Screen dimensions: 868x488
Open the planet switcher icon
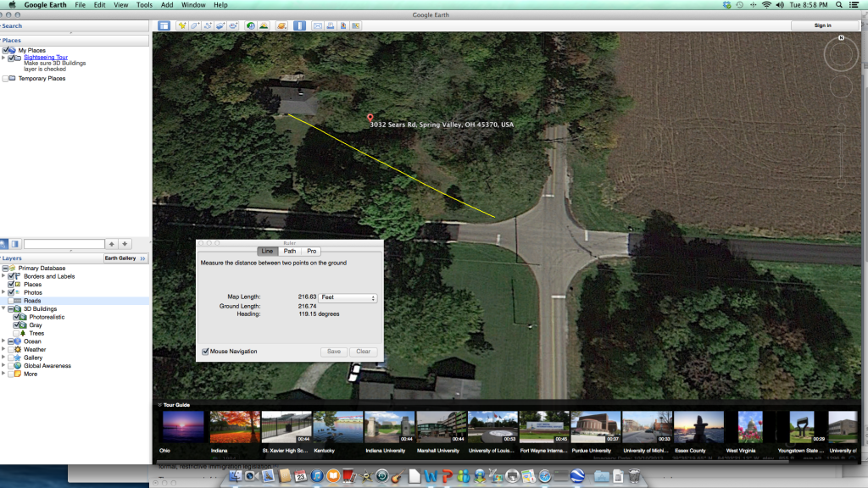pos(281,25)
